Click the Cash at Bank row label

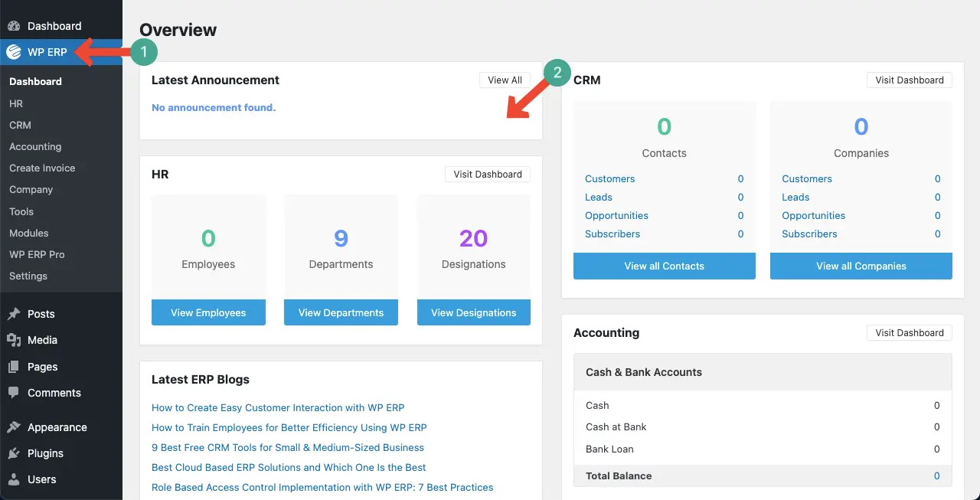(616, 426)
